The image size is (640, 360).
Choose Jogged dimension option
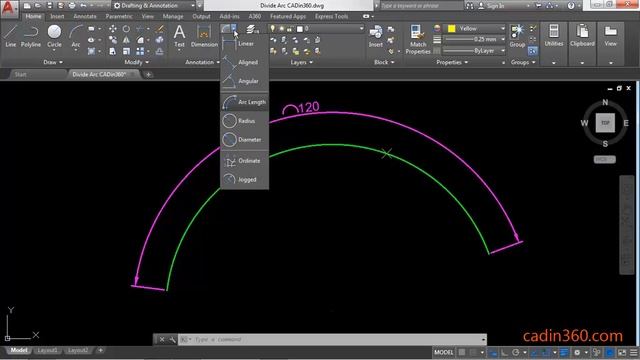[244, 180]
